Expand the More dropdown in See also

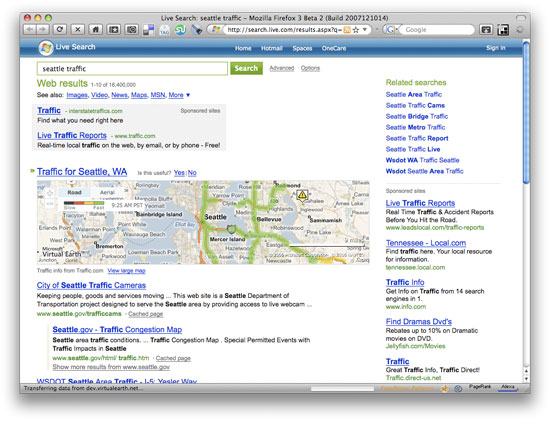click(x=179, y=95)
